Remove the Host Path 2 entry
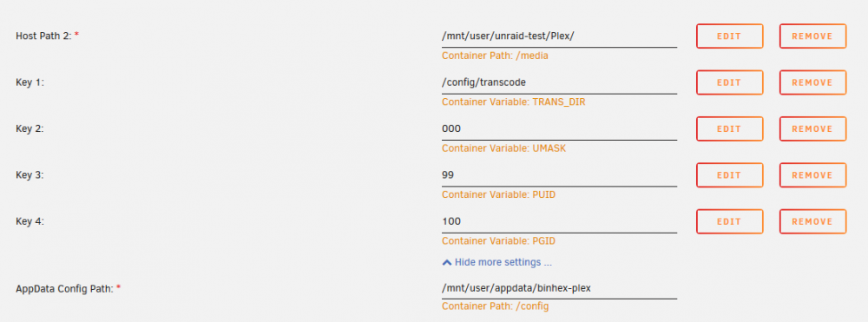This screenshot has width=868, height=322. [812, 36]
